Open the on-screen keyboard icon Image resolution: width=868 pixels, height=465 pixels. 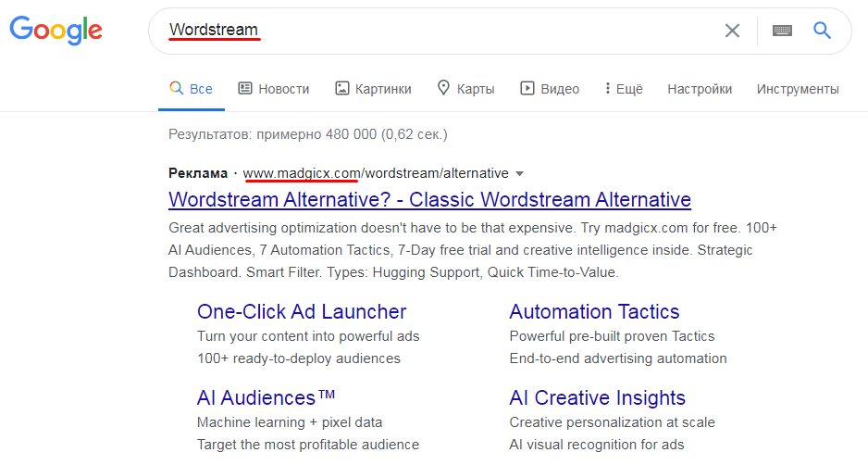click(x=782, y=31)
